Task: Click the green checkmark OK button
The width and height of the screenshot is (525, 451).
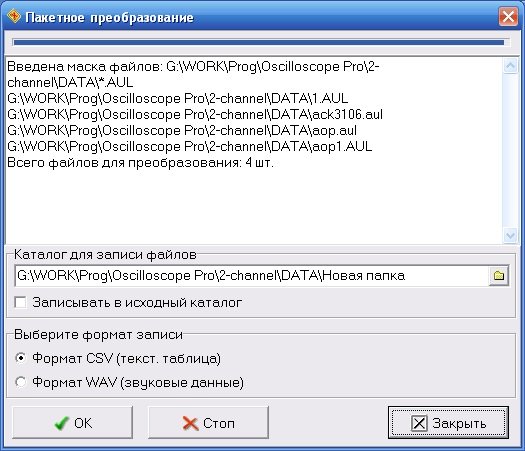Action: point(72,423)
